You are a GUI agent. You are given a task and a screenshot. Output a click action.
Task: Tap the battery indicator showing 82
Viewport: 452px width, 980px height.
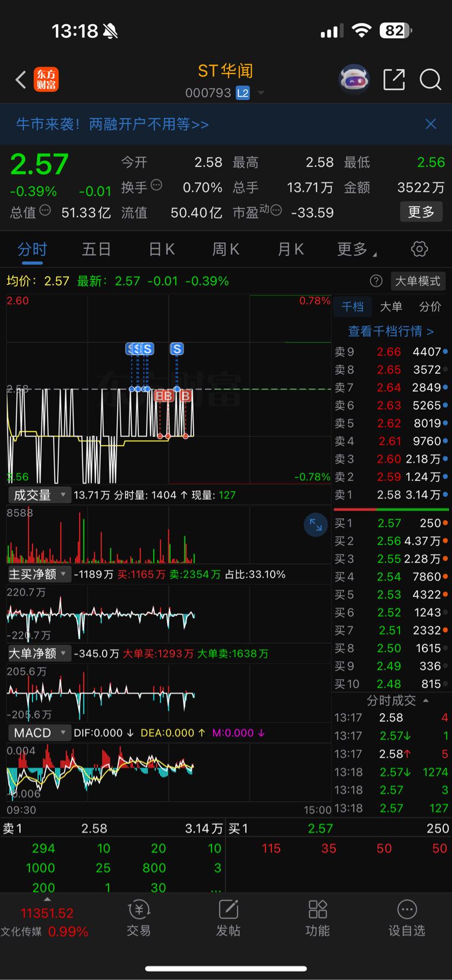[x=395, y=31]
